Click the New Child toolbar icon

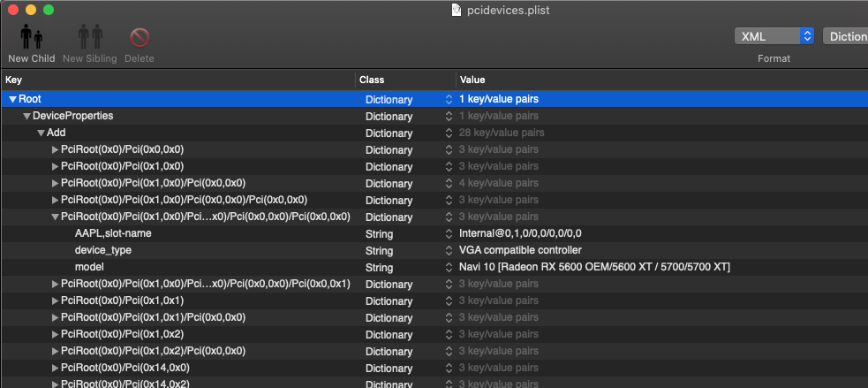point(32,37)
